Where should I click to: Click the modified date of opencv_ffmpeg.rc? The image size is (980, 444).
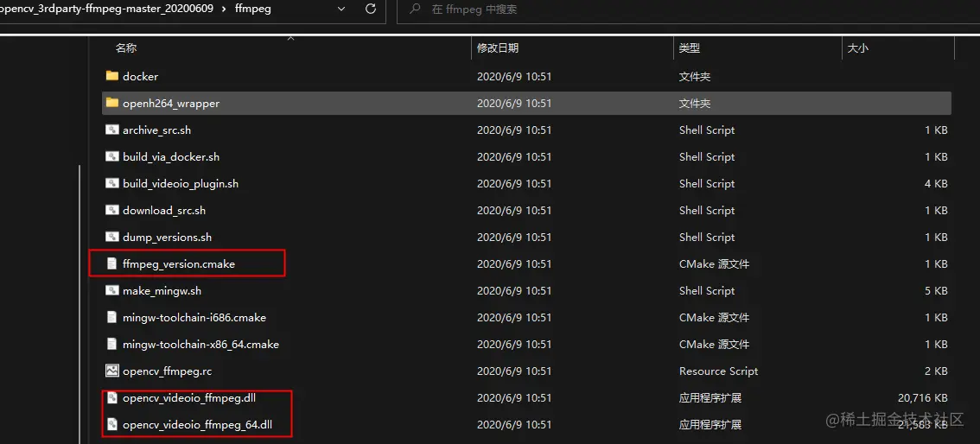513,371
